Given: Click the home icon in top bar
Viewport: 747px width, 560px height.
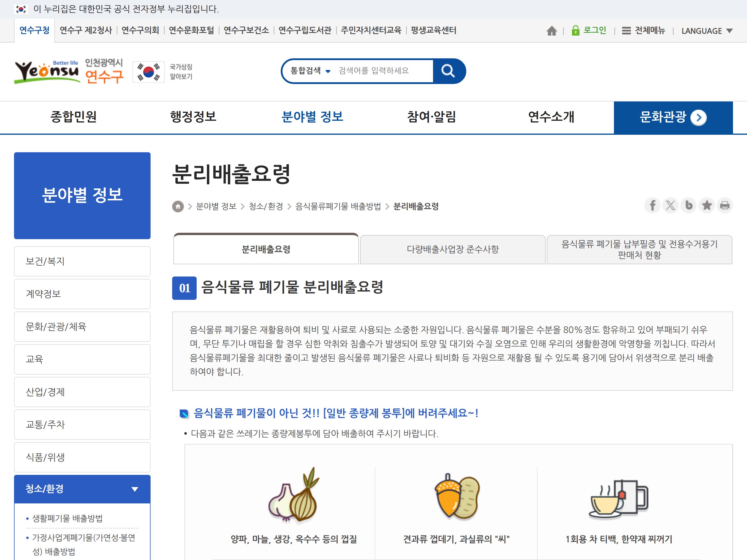Looking at the screenshot, I should point(551,31).
